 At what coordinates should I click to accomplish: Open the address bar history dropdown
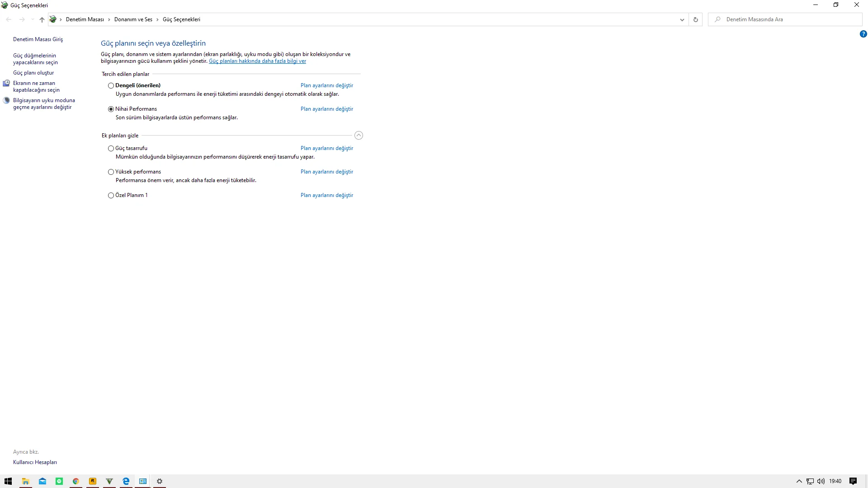pos(682,19)
